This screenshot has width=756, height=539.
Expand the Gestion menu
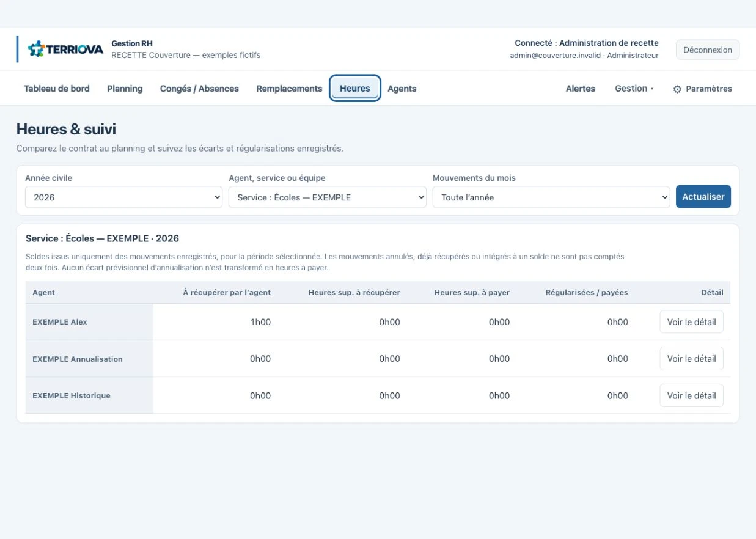(634, 89)
